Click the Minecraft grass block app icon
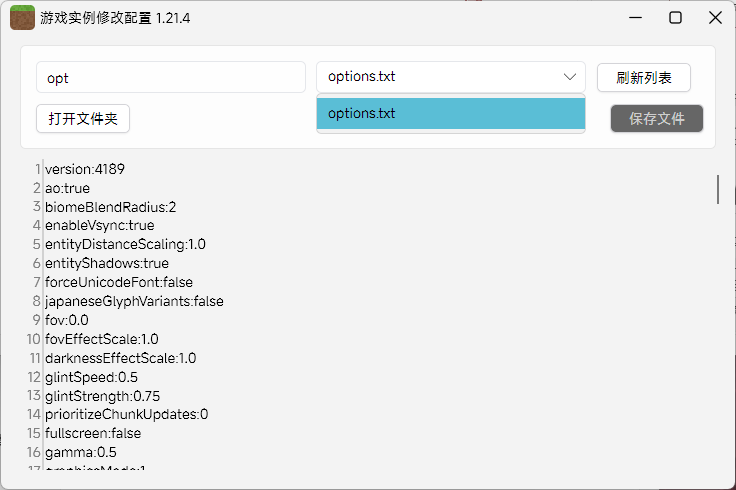Viewport: 736px width, 490px height. (22, 18)
